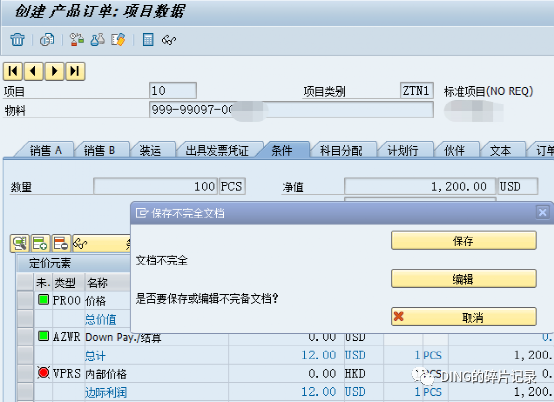Click the PCS unit field beside 数量
554x402 pixels.
(x=232, y=186)
